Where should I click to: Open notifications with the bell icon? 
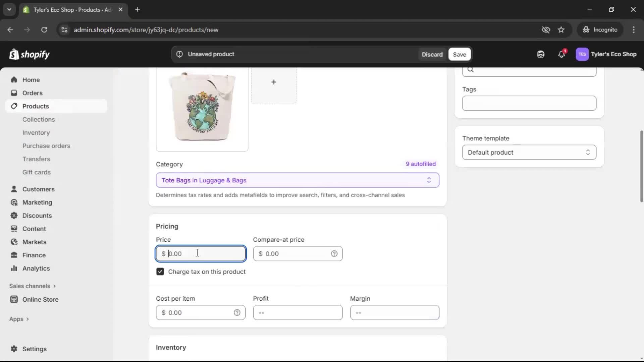click(562, 54)
